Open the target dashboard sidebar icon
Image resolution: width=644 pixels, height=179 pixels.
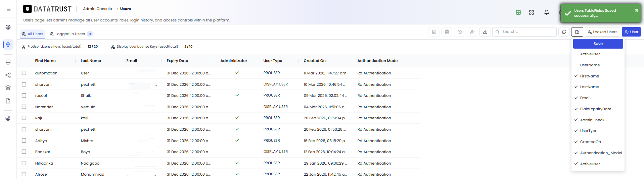click(8, 27)
